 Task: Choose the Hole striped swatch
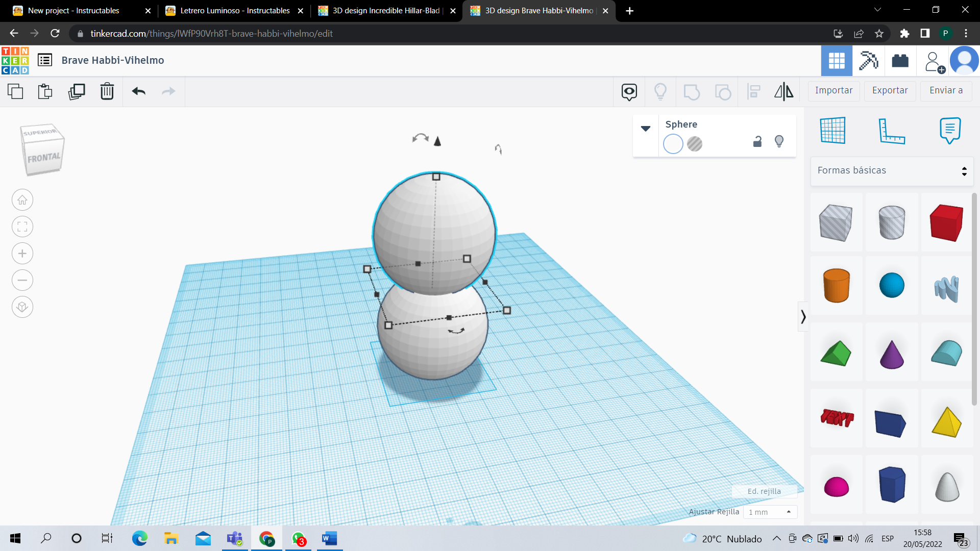695,144
